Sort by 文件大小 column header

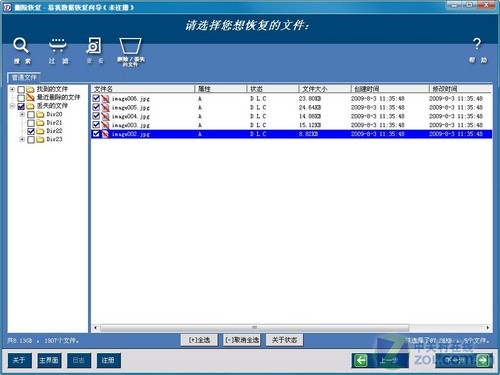pos(325,89)
